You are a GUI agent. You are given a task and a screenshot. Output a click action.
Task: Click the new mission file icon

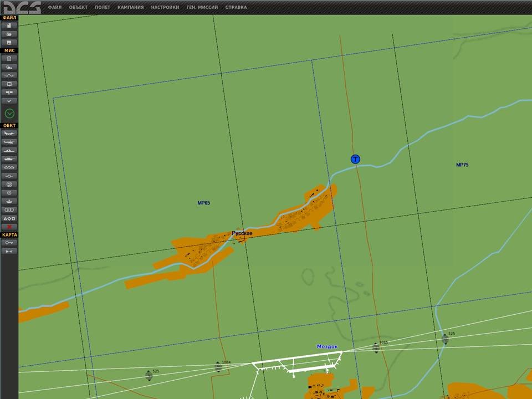(x=9, y=25)
